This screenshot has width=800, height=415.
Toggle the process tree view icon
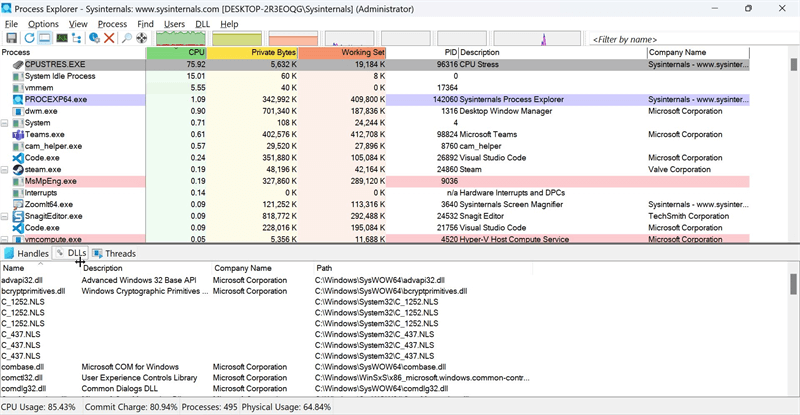(x=78, y=38)
